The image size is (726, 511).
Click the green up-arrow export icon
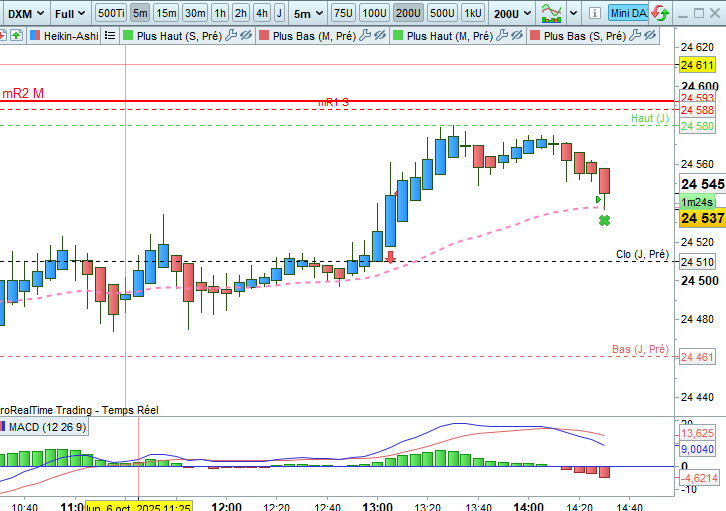[16, 35]
